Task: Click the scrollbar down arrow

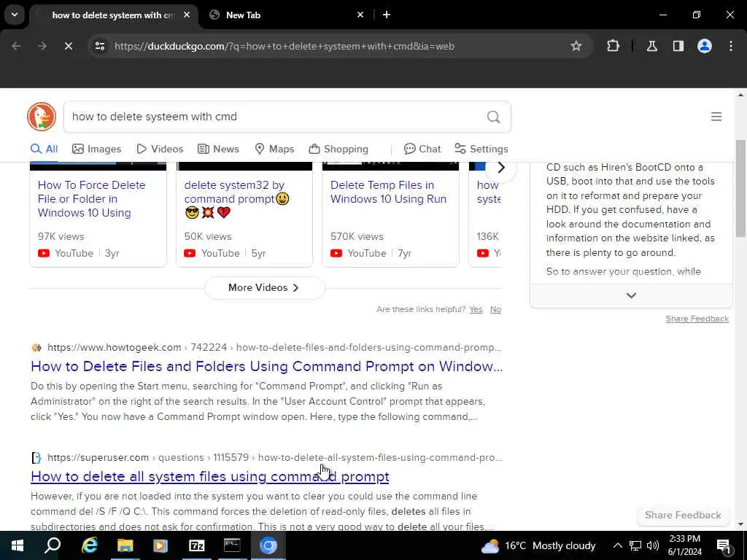Action: point(740,524)
